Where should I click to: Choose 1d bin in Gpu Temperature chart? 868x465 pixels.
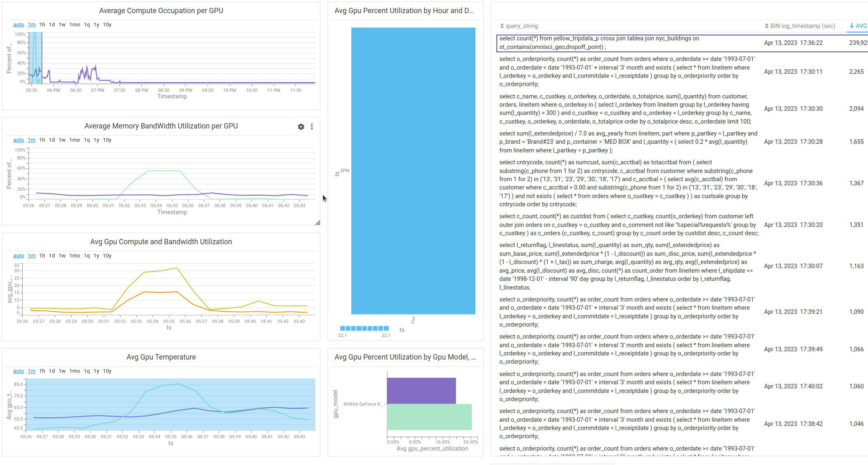coord(52,371)
